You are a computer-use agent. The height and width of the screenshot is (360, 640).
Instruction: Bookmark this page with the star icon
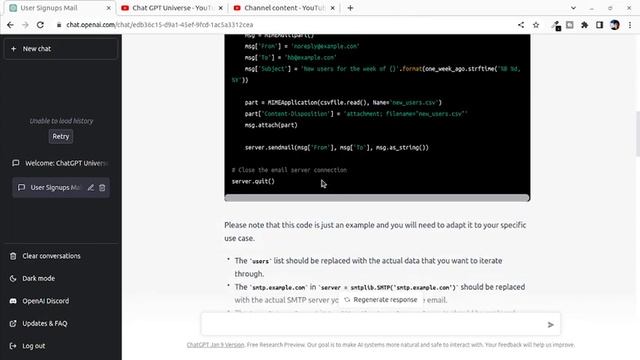click(536, 25)
